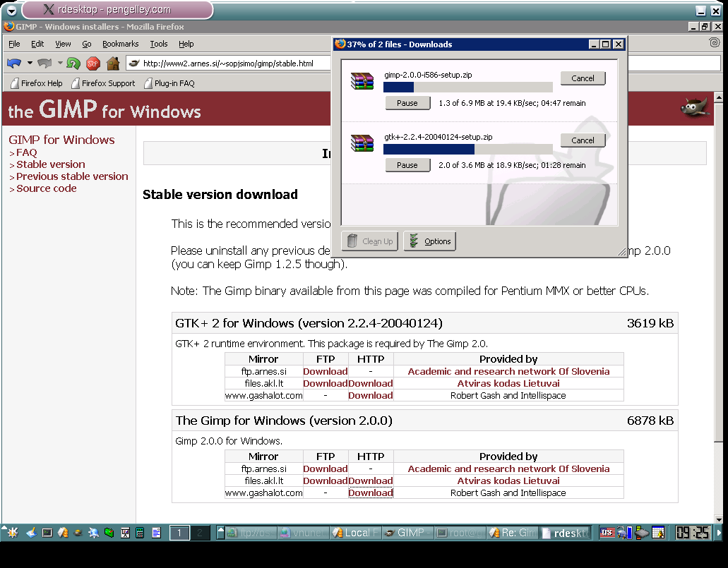Viewport: 728px width, 568px height.
Task: Open the Back button history dropdown arrow
Action: coord(29,63)
